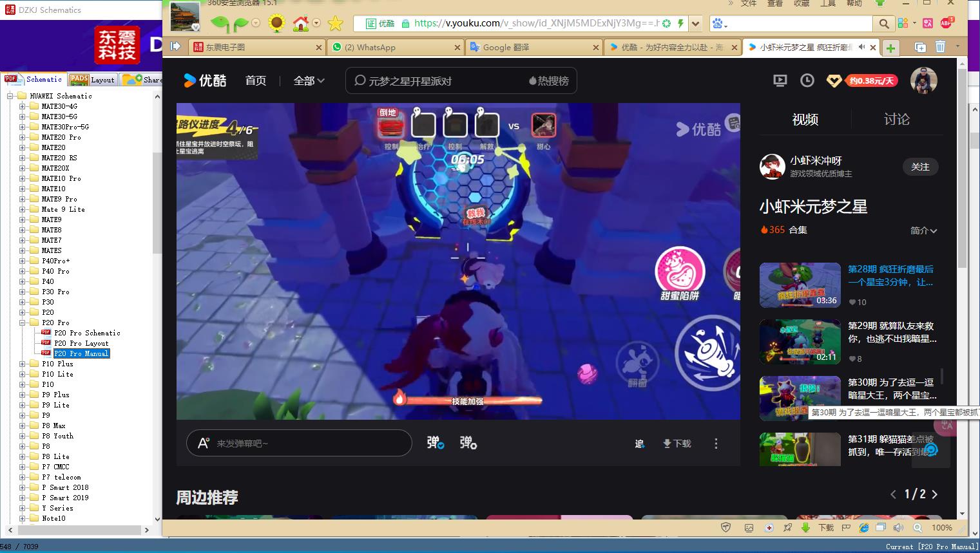Open the 小虾米冲呀 channel name link
The width and height of the screenshot is (980, 553).
(x=816, y=160)
